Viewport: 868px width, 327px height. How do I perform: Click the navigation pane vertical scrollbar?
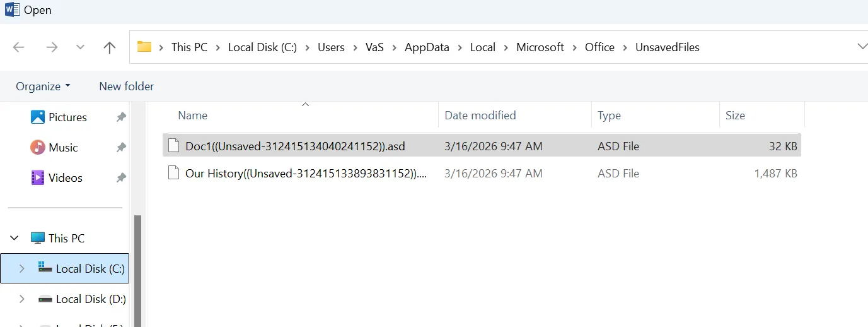(137, 271)
